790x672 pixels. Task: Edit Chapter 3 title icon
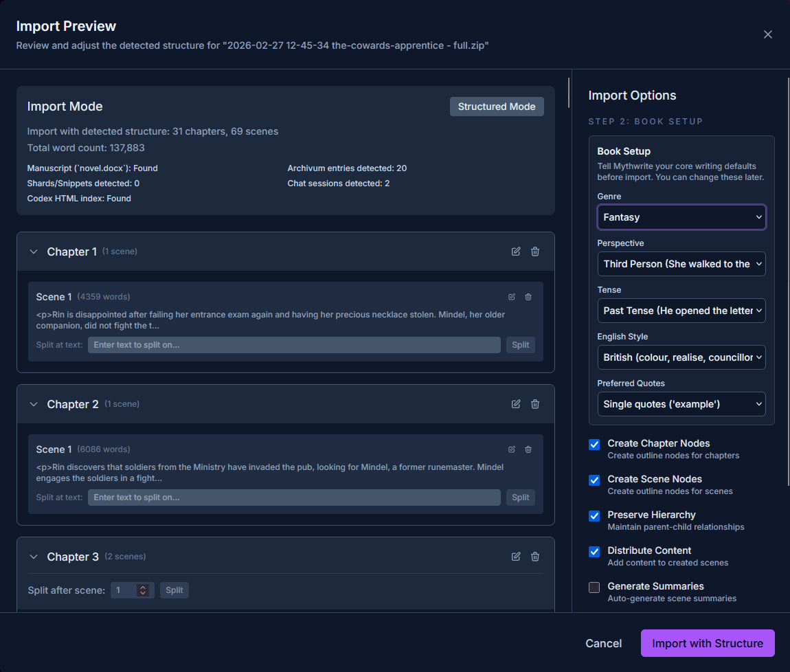pyautogui.click(x=515, y=557)
